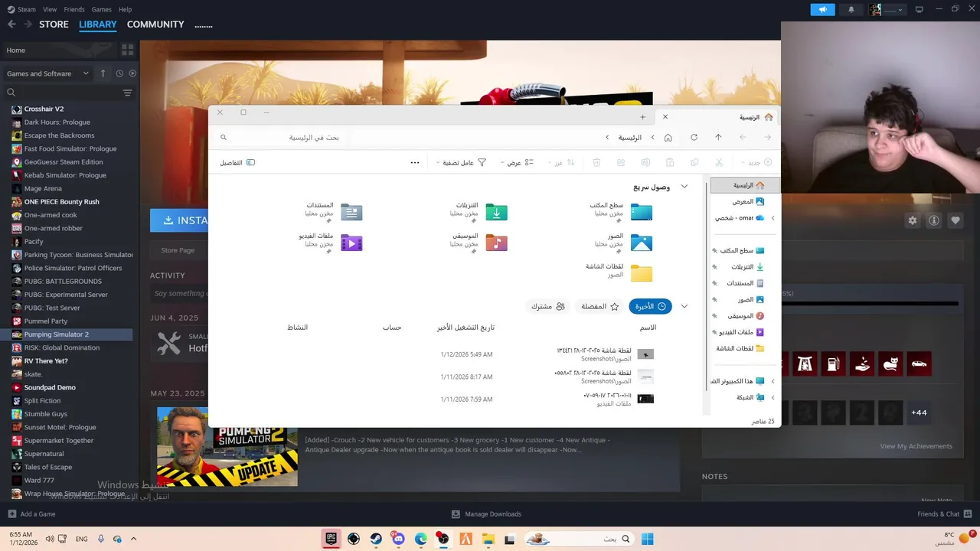Open the +44 more achievements tile
This screenshot has height=551, width=980.
tap(919, 412)
